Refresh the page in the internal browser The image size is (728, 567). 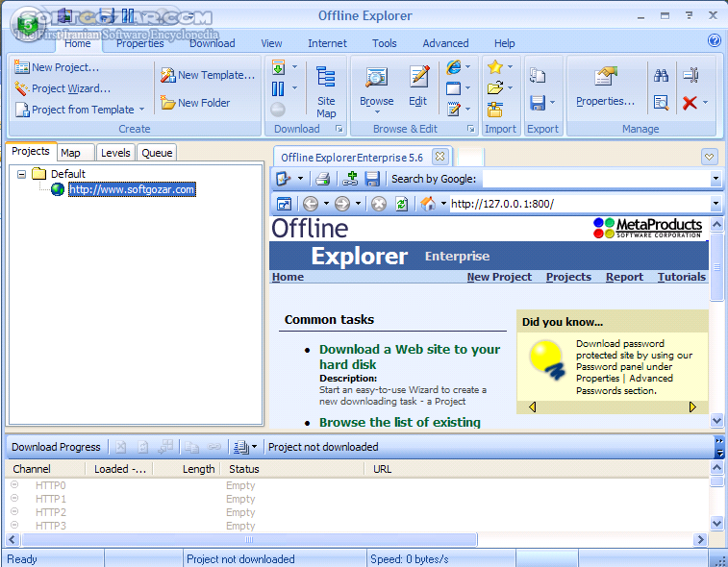(401, 204)
